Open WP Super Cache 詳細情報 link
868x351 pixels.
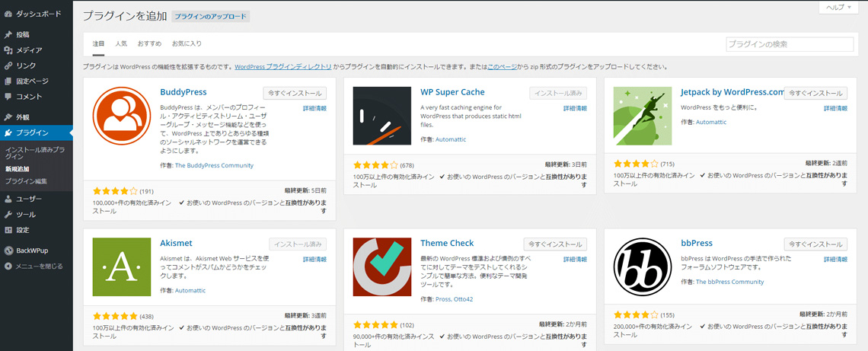coord(575,108)
